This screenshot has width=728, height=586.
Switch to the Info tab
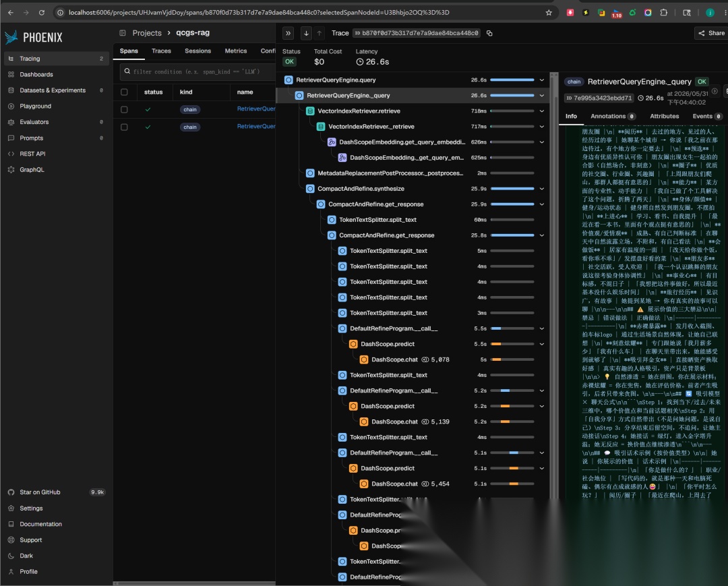(571, 116)
